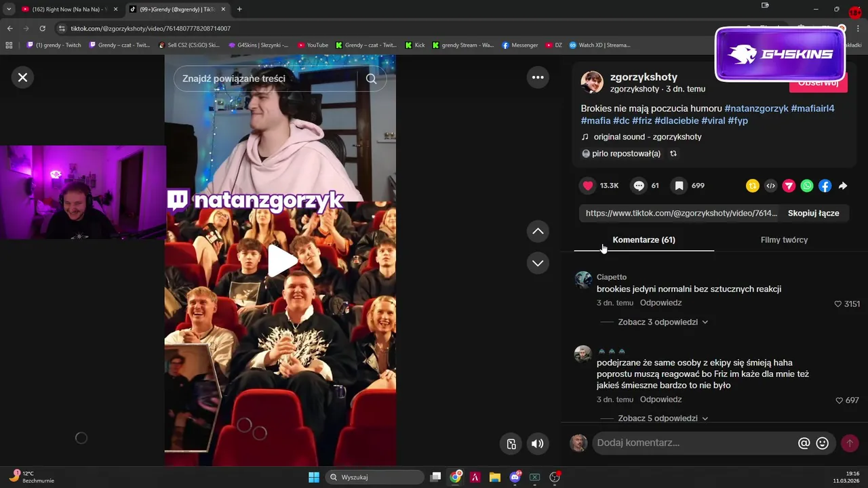Open more share options arrow
868x488 pixels.
tap(843, 186)
